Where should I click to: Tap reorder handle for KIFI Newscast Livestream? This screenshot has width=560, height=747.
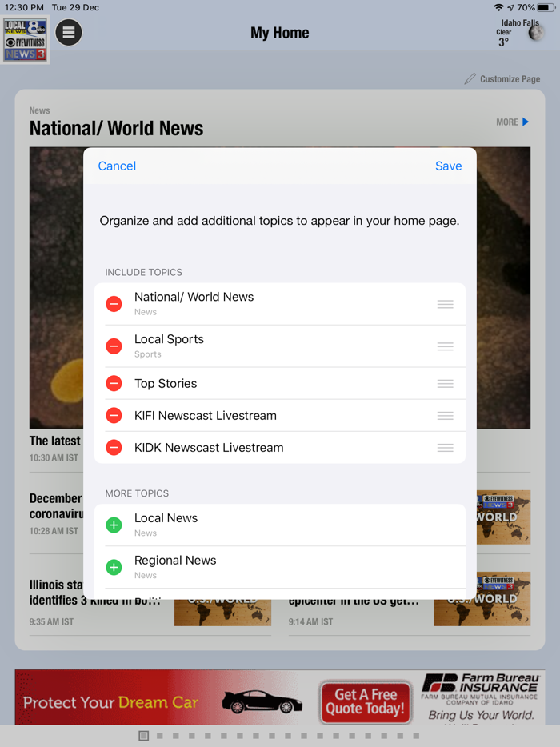(445, 416)
